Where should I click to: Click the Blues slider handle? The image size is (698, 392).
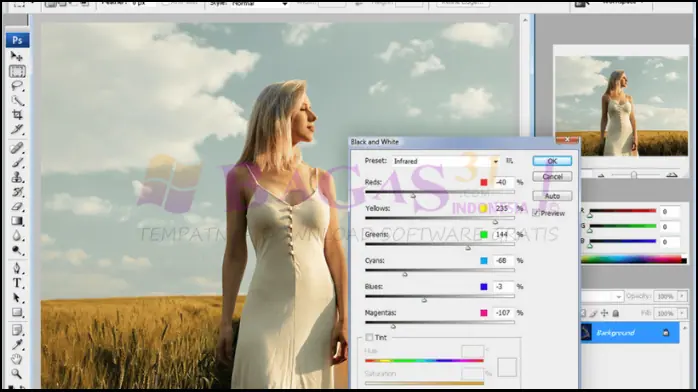click(x=424, y=300)
